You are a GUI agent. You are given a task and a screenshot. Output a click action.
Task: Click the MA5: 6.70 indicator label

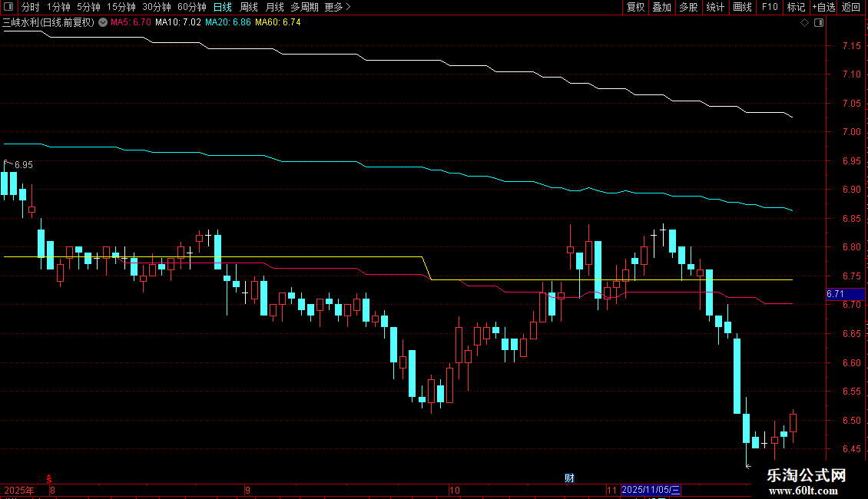(131, 22)
